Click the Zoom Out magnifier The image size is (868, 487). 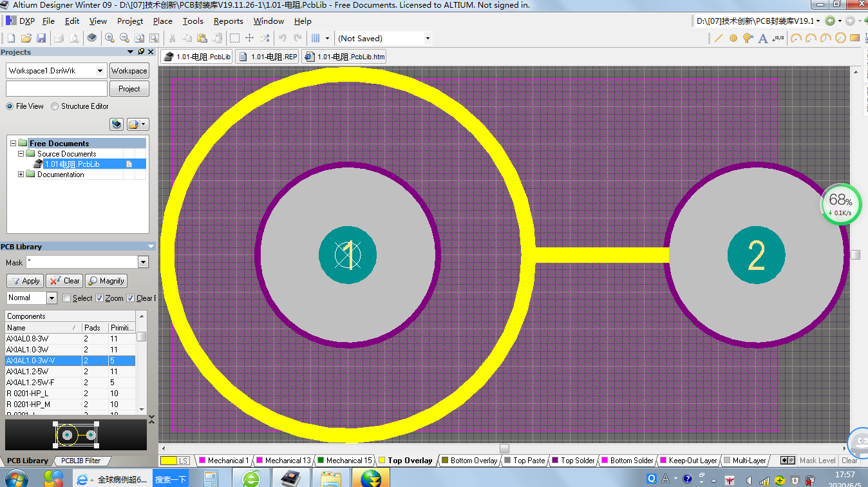[x=124, y=39]
